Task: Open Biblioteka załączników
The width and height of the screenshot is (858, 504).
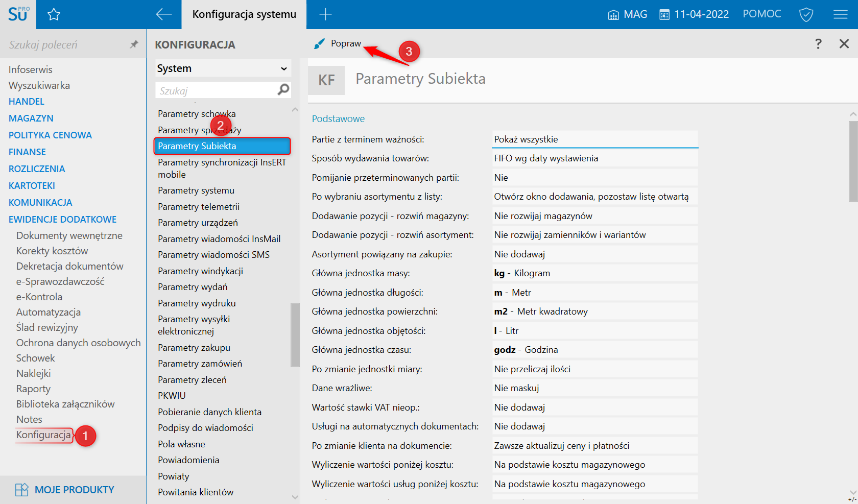Action: pos(65,404)
